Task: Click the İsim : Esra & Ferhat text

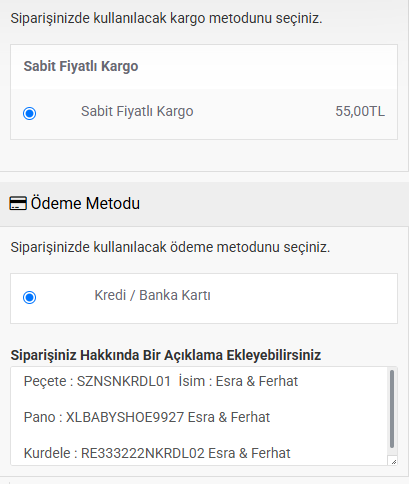Action: coord(238,381)
